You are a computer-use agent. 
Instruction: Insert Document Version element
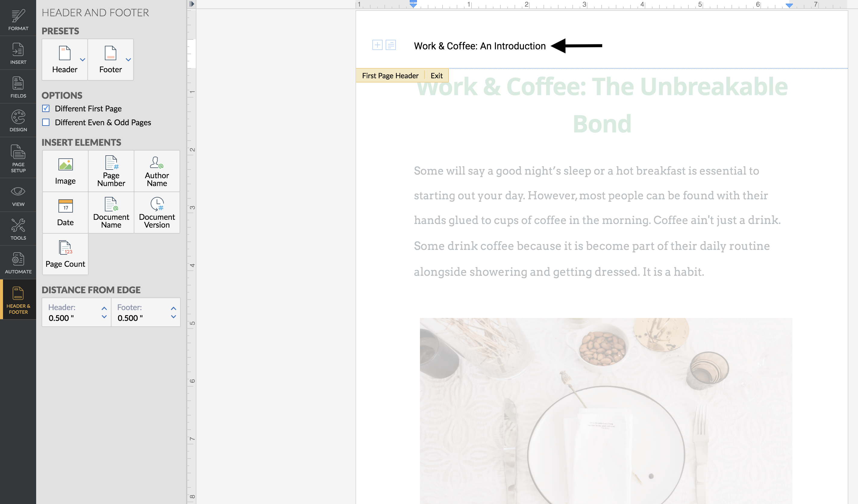[157, 213]
